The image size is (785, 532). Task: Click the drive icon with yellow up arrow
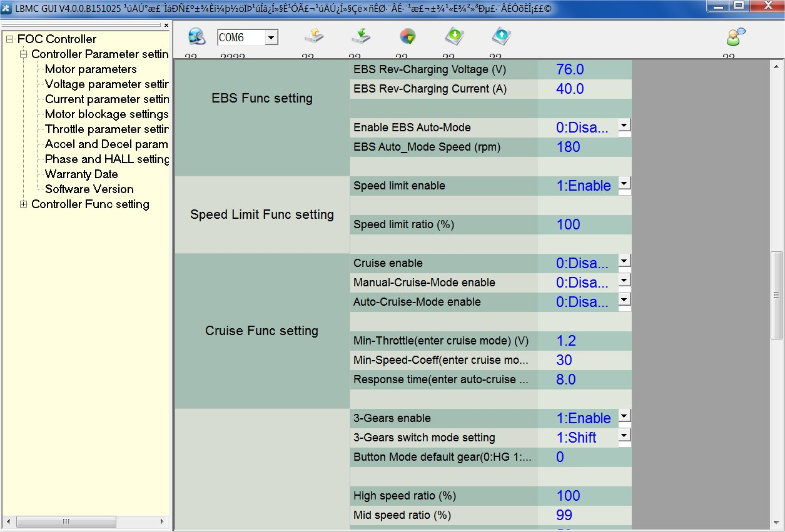coord(314,37)
